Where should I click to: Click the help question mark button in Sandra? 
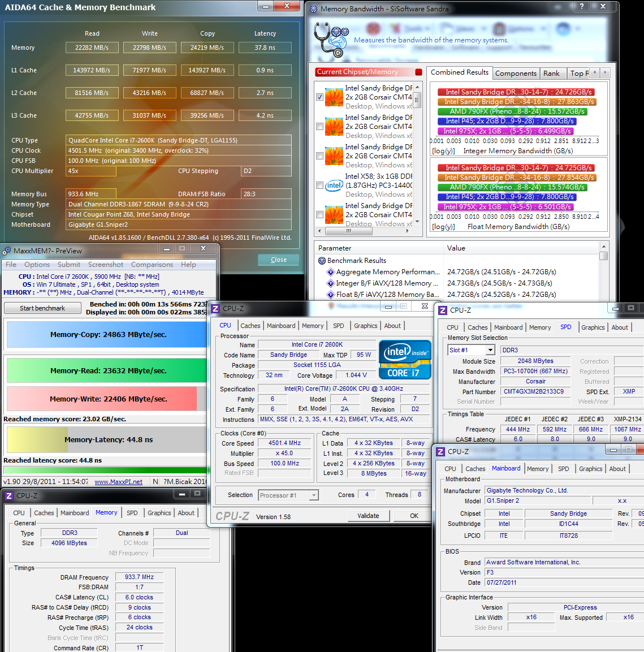pyautogui.click(x=582, y=6)
